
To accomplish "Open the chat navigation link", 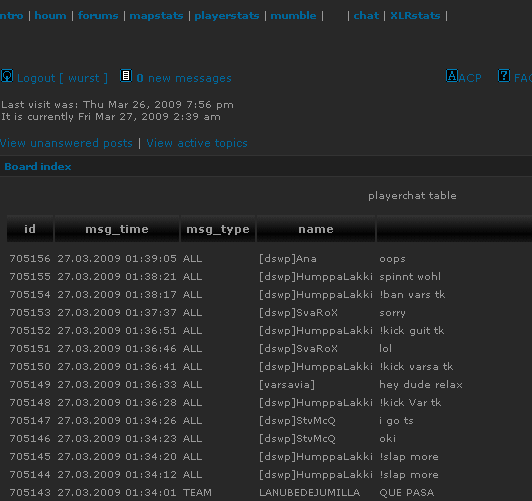I will point(366,16).
